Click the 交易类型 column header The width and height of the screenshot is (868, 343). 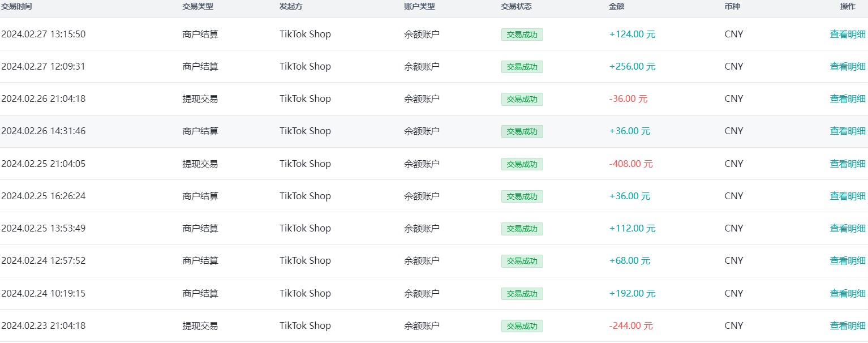pyautogui.click(x=197, y=7)
